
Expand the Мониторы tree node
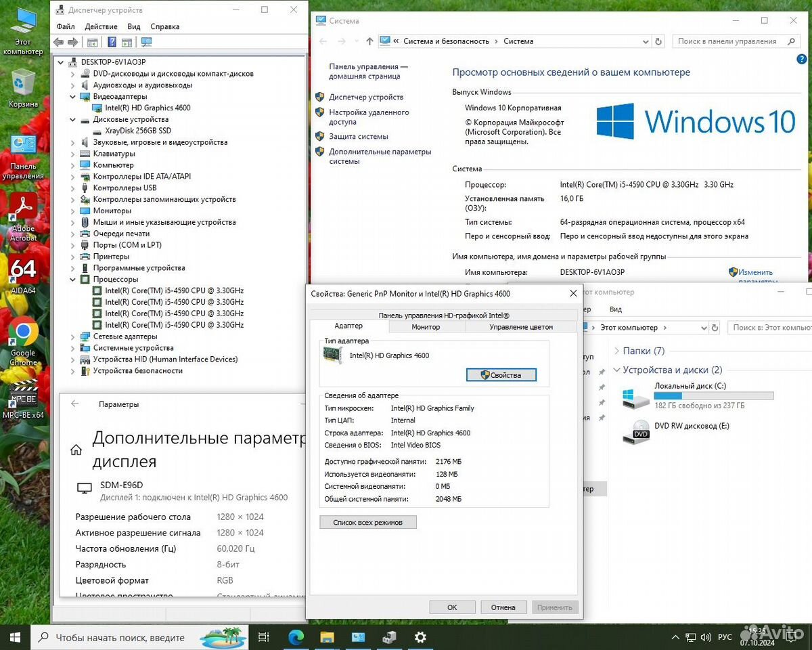[x=73, y=211]
